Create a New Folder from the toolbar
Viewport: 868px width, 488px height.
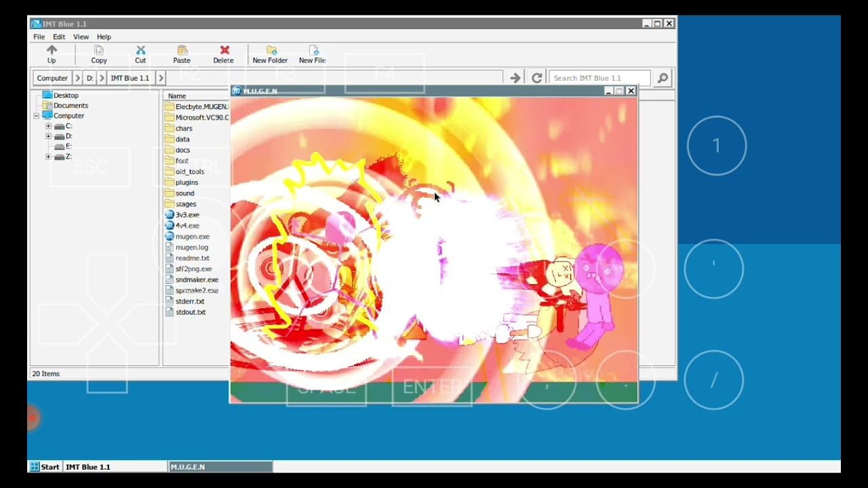pos(270,55)
